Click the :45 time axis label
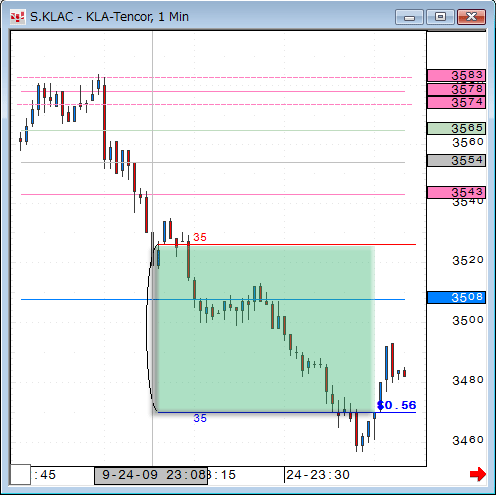Image resolution: width=496 pixels, height=495 pixels. click(45, 475)
